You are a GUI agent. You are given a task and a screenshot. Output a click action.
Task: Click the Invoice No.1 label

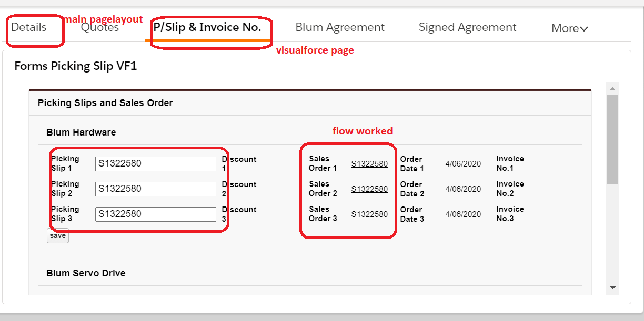pyautogui.click(x=510, y=163)
